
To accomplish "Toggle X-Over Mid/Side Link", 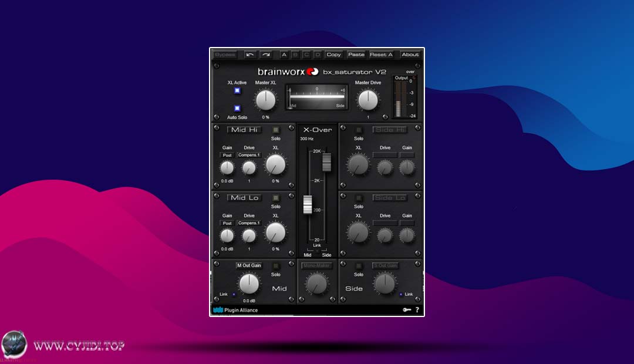I will 317,250.
